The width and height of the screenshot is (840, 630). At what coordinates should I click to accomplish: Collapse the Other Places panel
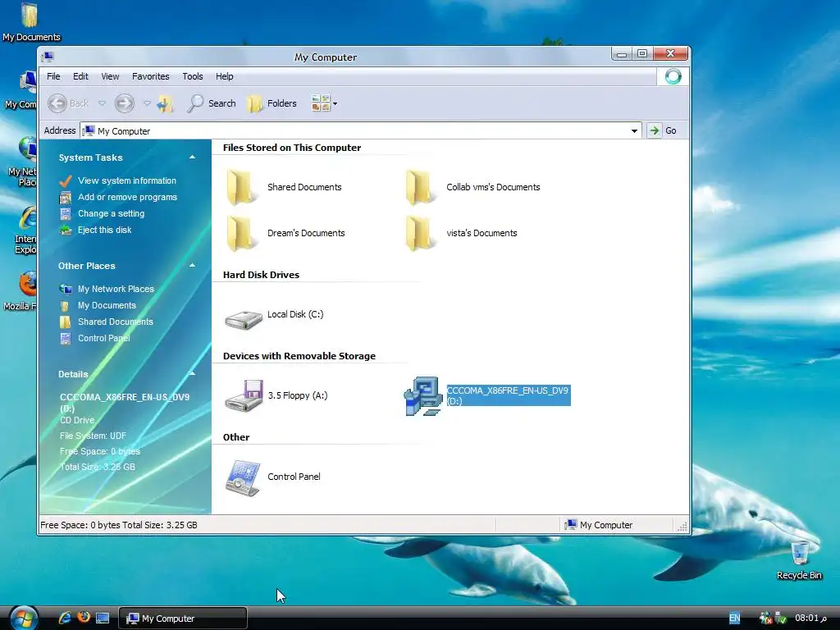click(x=192, y=265)
